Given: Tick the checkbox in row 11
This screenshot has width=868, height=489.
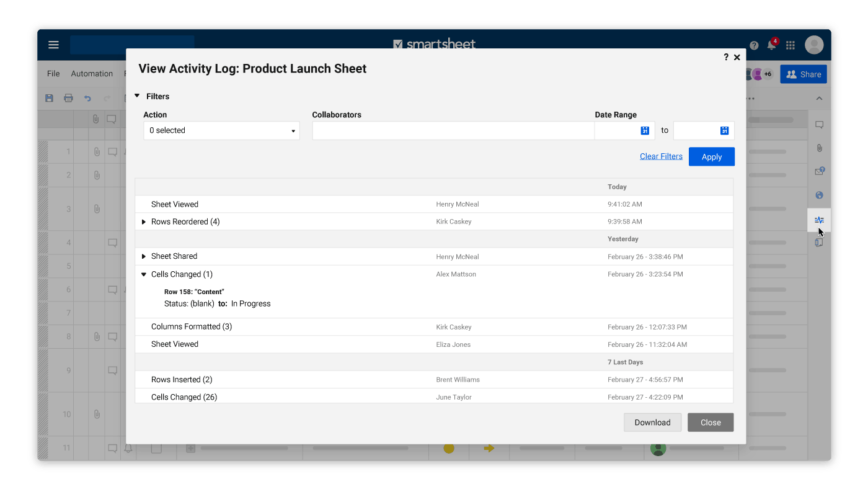Looking at the screenshot, I should pyautogui.click(x=156, y=449).
